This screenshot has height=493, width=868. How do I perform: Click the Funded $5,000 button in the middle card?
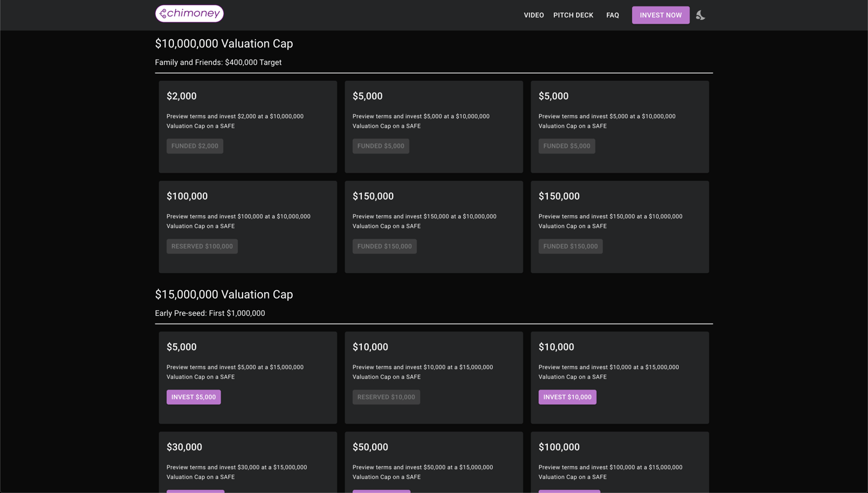(380, 146)
